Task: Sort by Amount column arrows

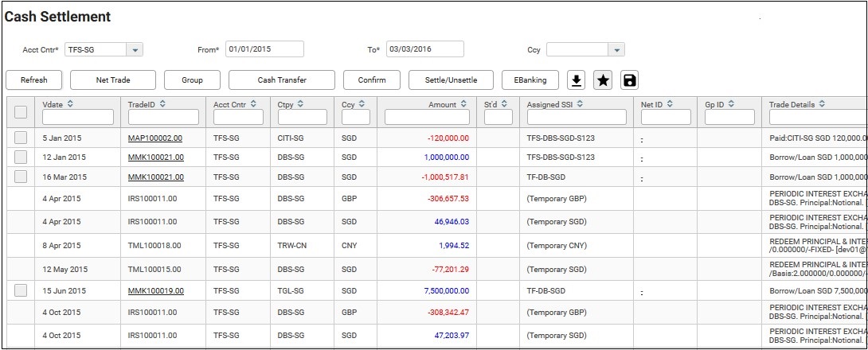Action: [x=463, y=104]
